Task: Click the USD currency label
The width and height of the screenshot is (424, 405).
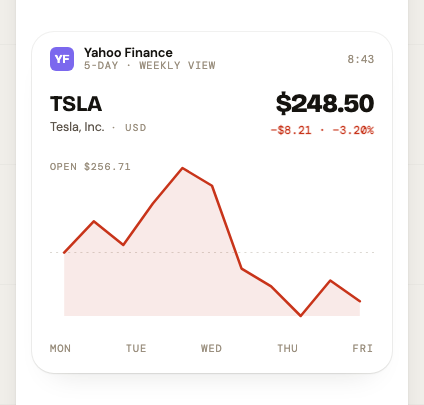Action: (x=136, y=128)
